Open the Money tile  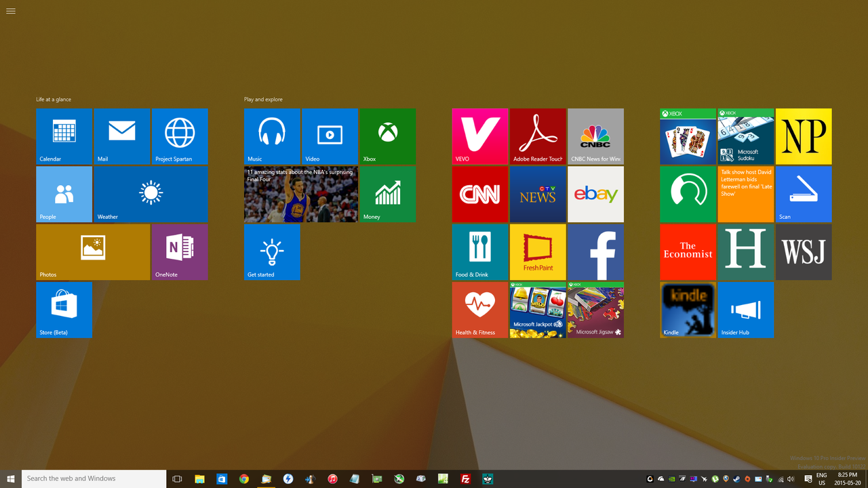click(x=388, y=194)
